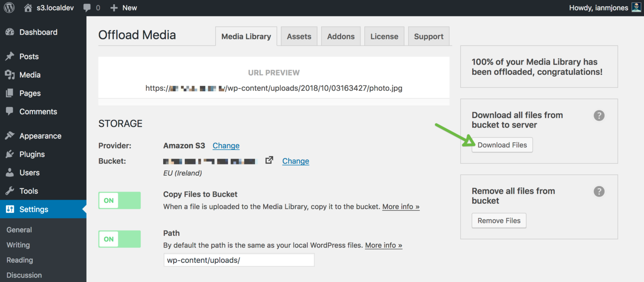Image resolution: width=644 pixels, height=282 pixels.
Task: Click the Remove Files button
Action: 499,220
